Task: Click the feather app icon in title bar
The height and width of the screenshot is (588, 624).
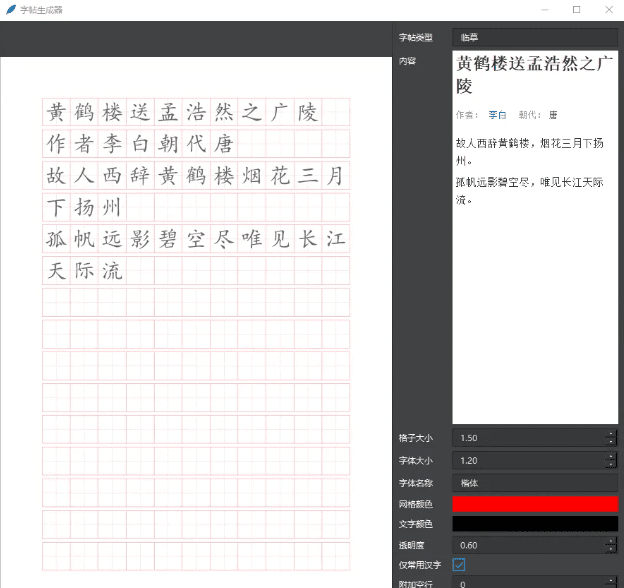Action: coord(10,9)
